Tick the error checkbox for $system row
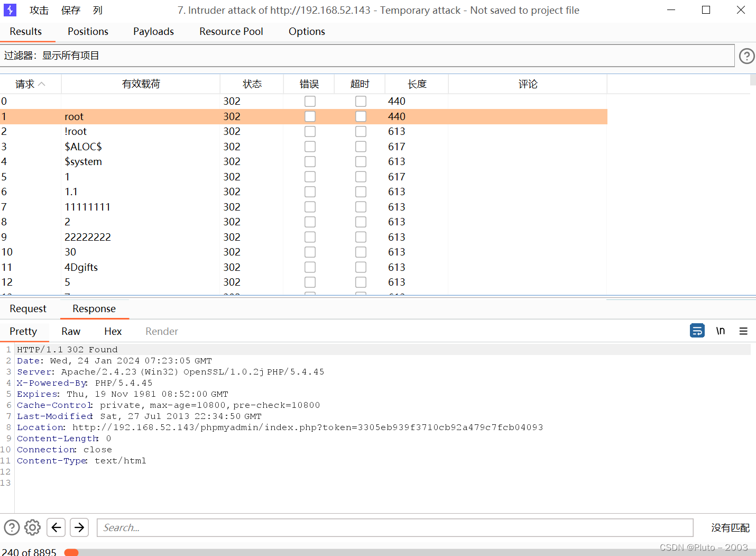756x556 pixels. coord(310,161)
